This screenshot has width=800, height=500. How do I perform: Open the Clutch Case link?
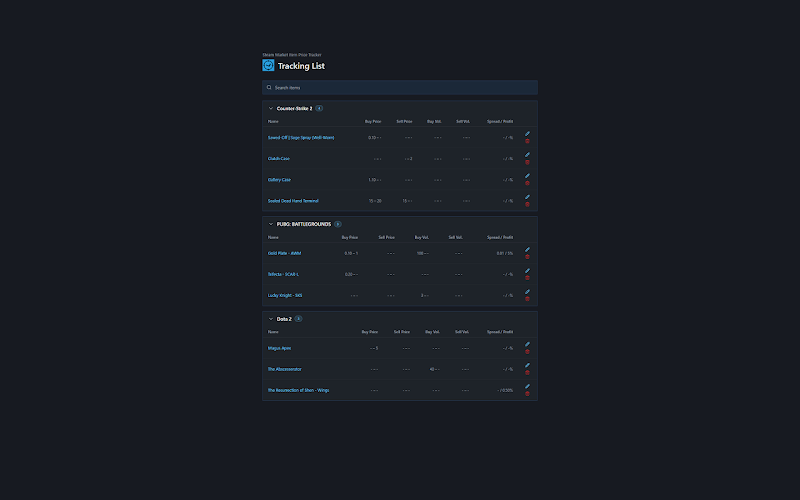pyautogui.click(x=279, y=159)
